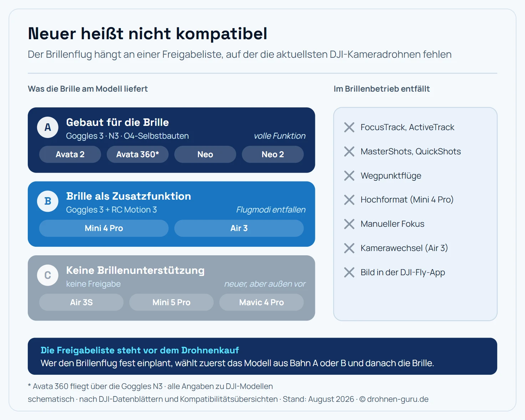
Task: Click the italic note 'neuer, aber außen vor'
Action: click(x=265, y=284)
